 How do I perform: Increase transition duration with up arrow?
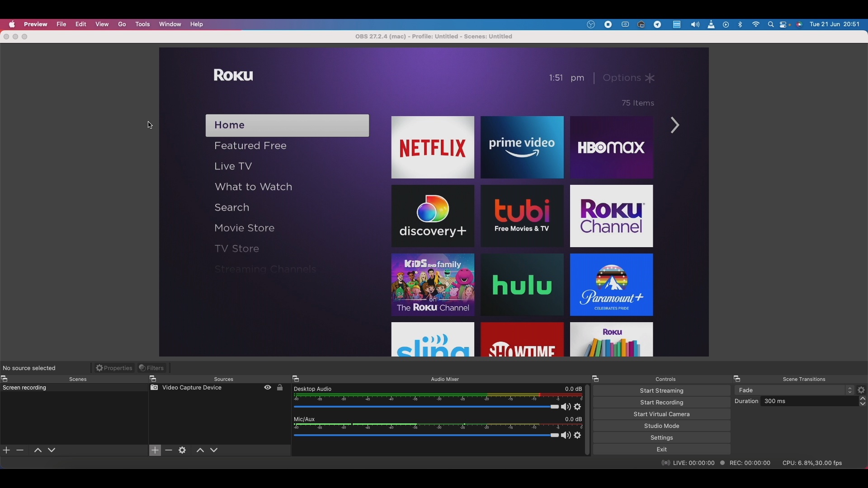863,399
